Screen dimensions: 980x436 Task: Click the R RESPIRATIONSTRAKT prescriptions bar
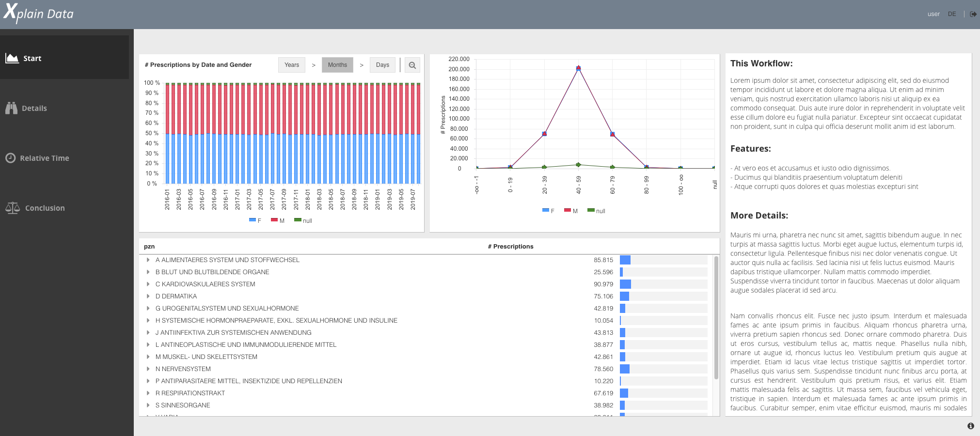pyautogui.click(x=624, y=393)
